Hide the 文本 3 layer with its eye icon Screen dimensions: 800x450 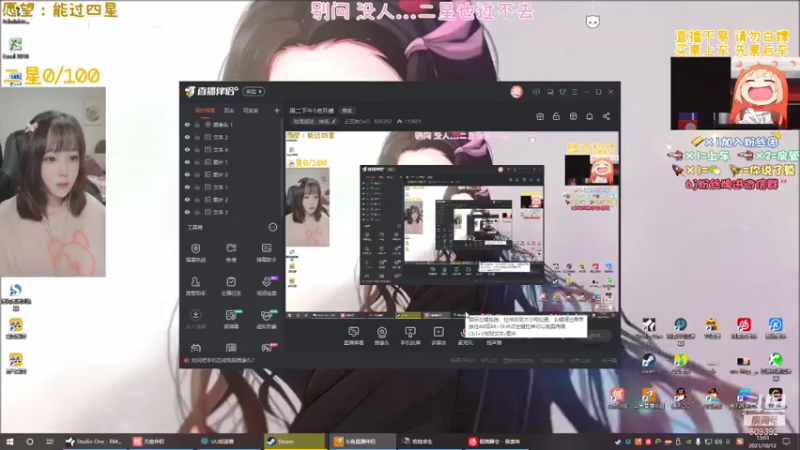(187, 212)
